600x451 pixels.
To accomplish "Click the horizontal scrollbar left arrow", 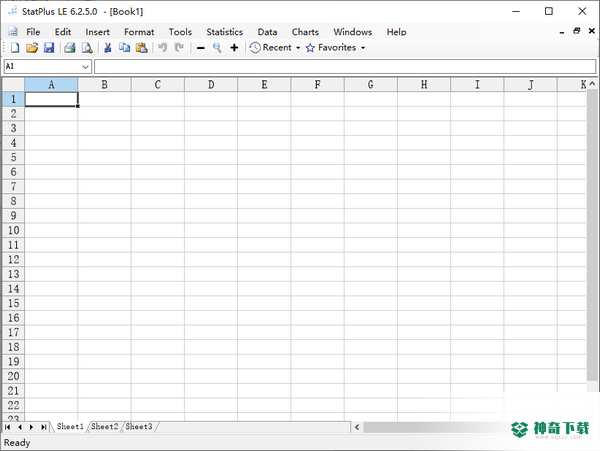I will [357, 427].
